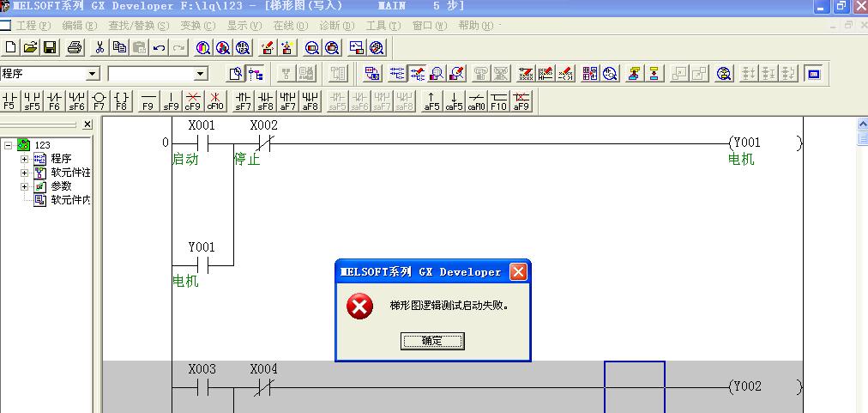Image resolution: width=868 pixels, height=413 pixels.
Task: Click the New project icon
Action: pos(11,47)
